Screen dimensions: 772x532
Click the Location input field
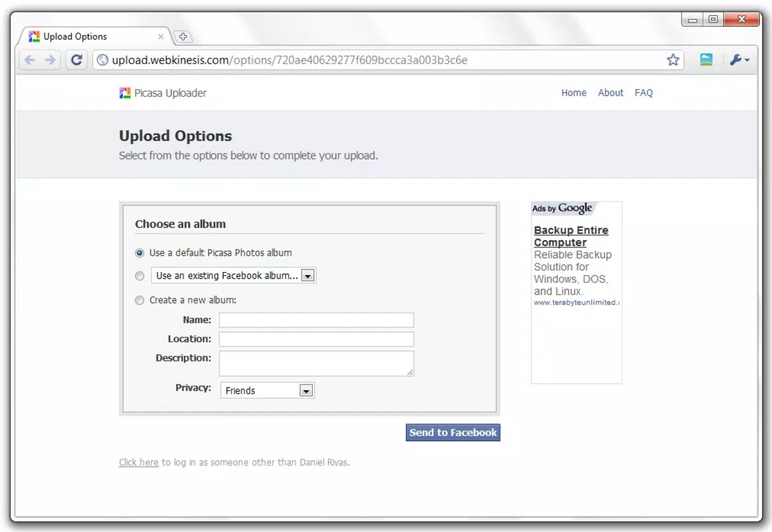[317, 339]
